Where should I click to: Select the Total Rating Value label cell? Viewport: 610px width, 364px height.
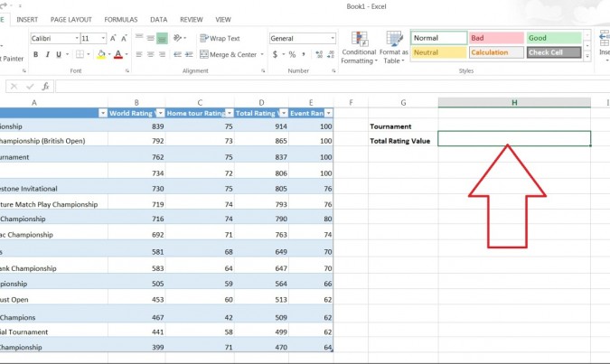coord(403,140)
